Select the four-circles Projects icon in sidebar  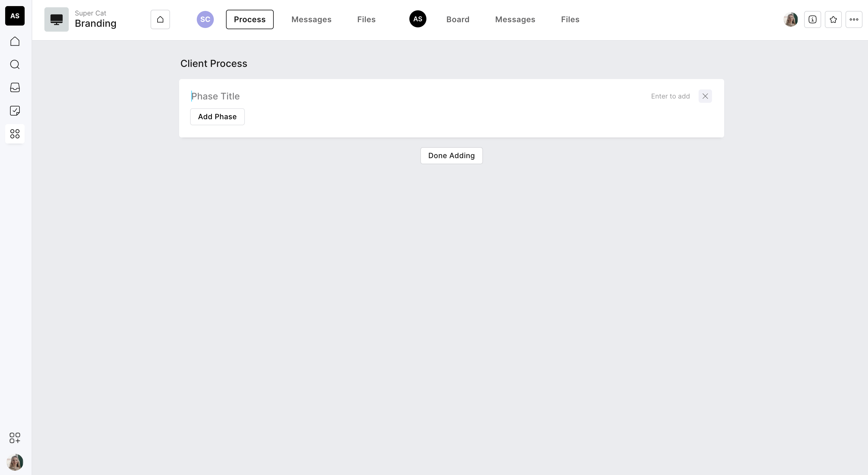15,134
